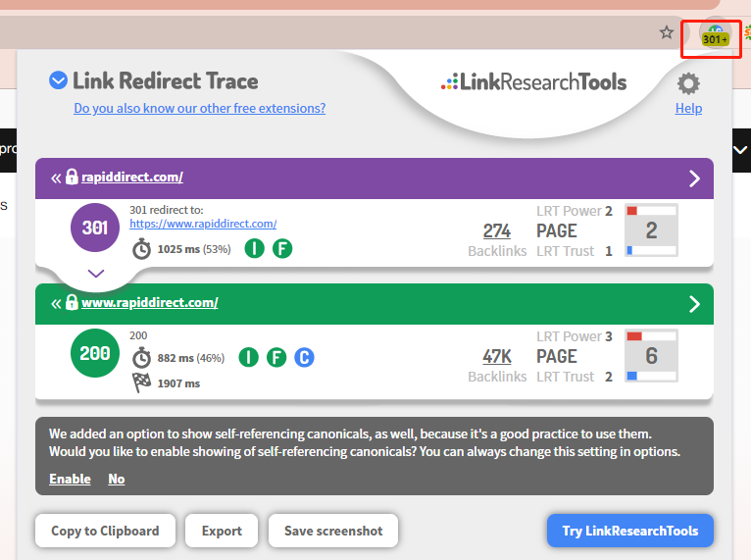
Task: Click the 274 backlinks count
Action: [x=497, y=230]
